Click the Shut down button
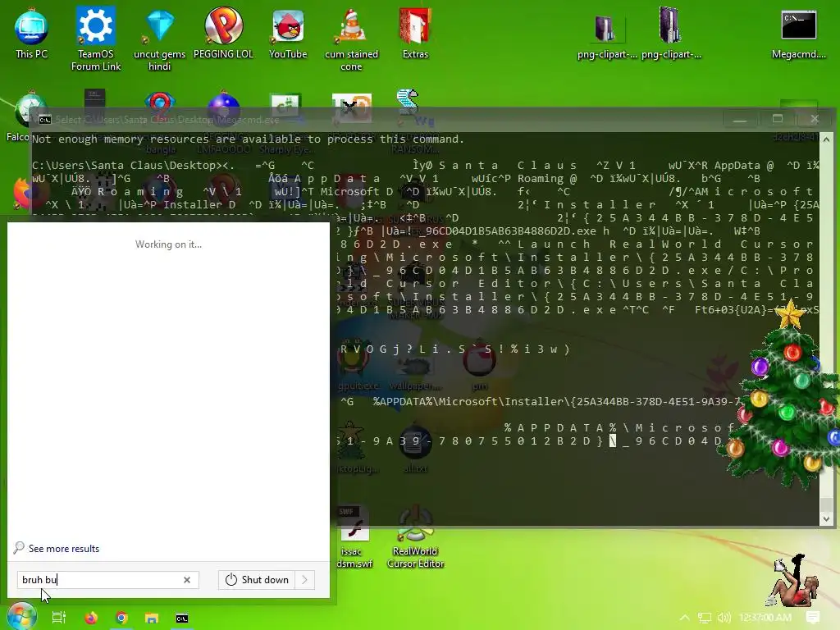Viewport: 840px width, 630px height. tap(257, 580)
